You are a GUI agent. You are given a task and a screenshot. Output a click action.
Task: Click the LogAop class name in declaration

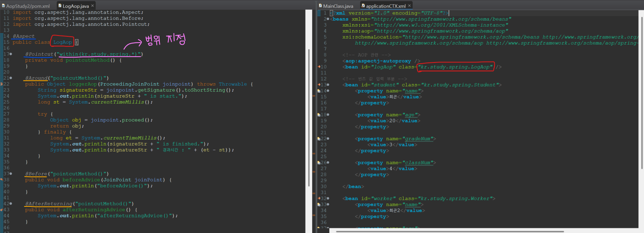point(63,42)
